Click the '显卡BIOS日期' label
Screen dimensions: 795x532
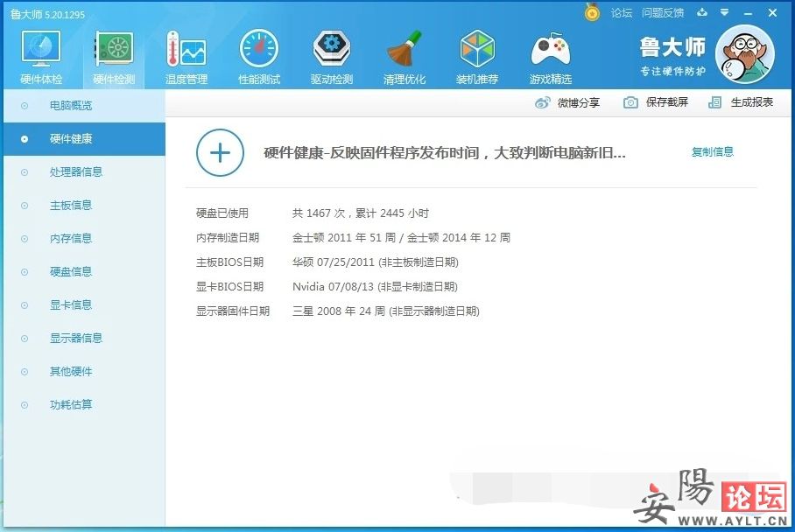(229, 287)
